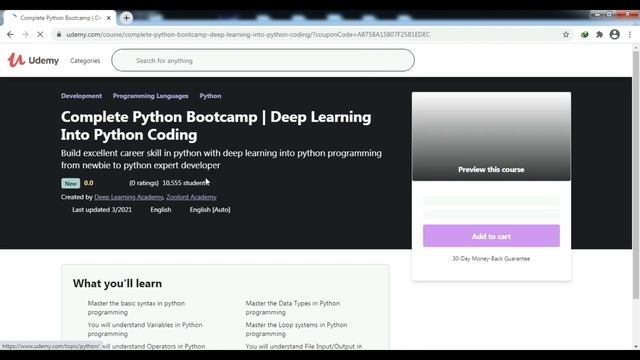Open a new browser tab
This screenshot has width=640, height=360.
[x=126, y=18]
